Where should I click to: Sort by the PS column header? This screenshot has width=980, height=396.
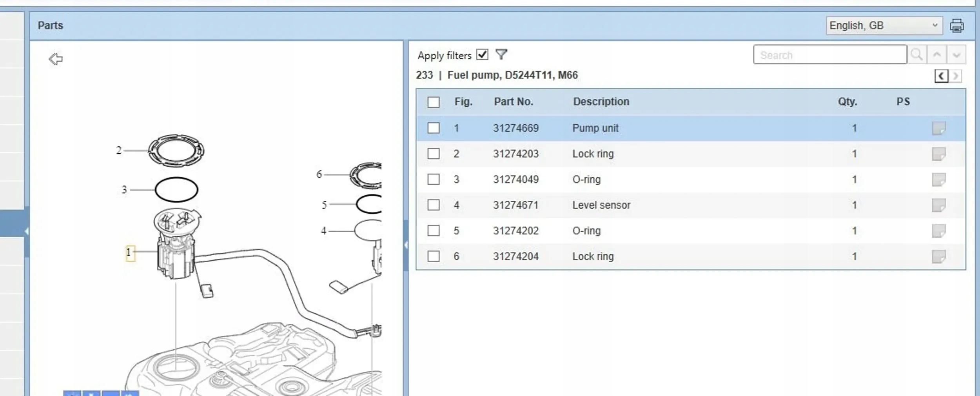pyautogui.click(x=903, y=102)
